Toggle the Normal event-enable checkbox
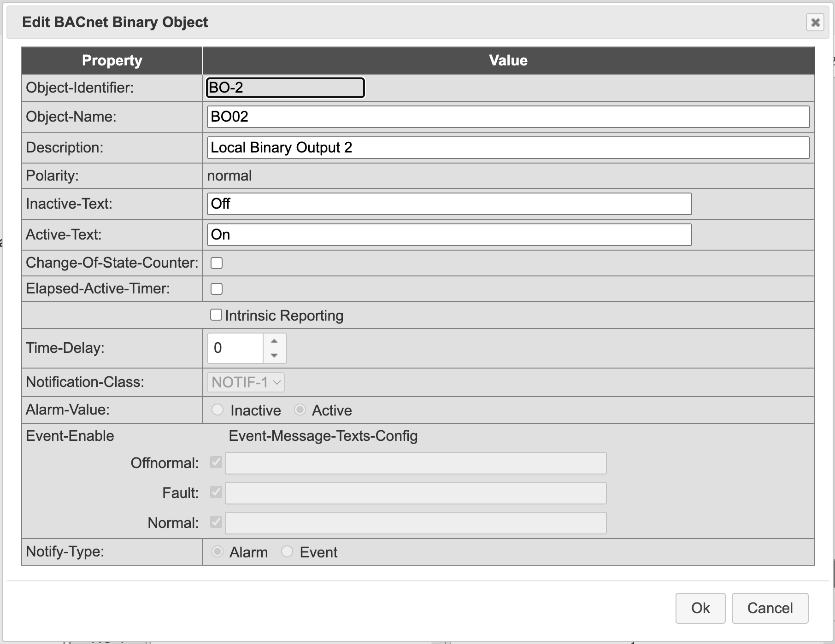The width and height of the screenshot is (835, 644). point(216,522)
